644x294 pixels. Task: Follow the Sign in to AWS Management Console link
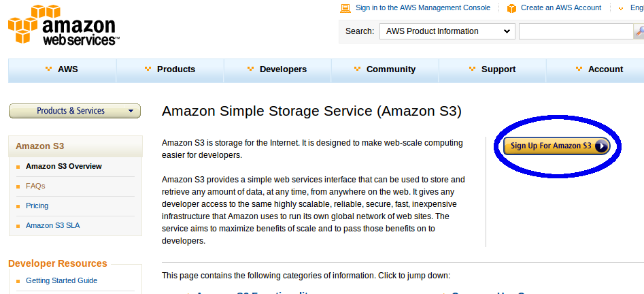pos(422,7)
